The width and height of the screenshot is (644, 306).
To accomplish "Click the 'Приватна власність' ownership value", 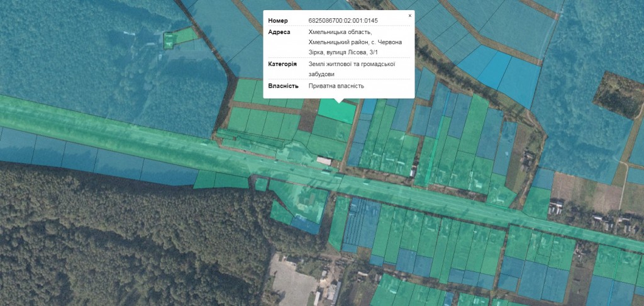I will pyautogui.click(x=336, y=86).
